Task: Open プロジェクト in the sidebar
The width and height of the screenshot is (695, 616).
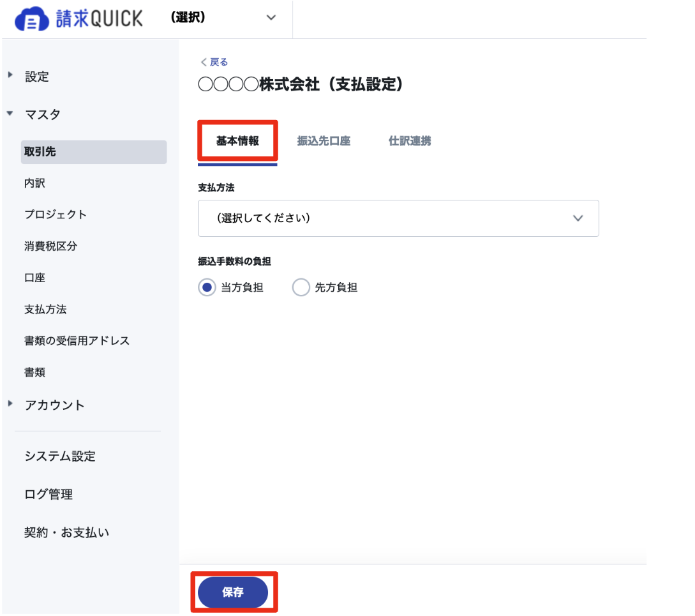Action: [x=56, y=214]
